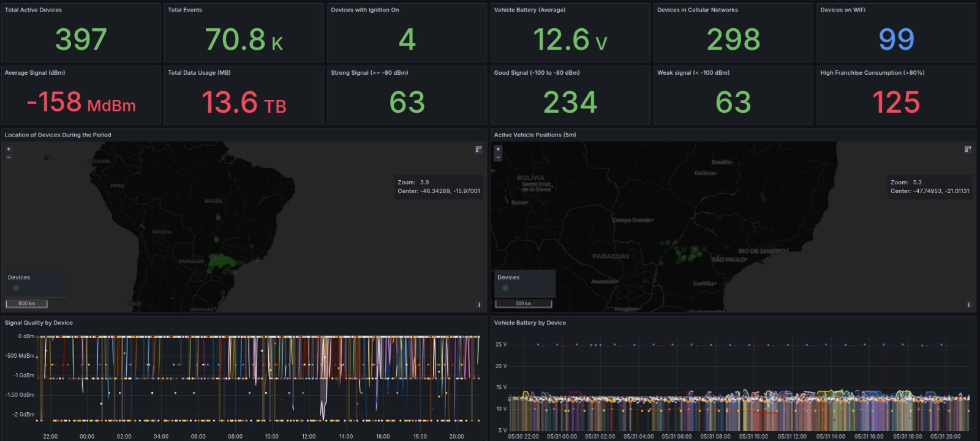The width and height of the screenshot is (980, 441).
Task: Open the measure tool on the Active Vehicle Positions map
Action: click(x=968, y=149)
